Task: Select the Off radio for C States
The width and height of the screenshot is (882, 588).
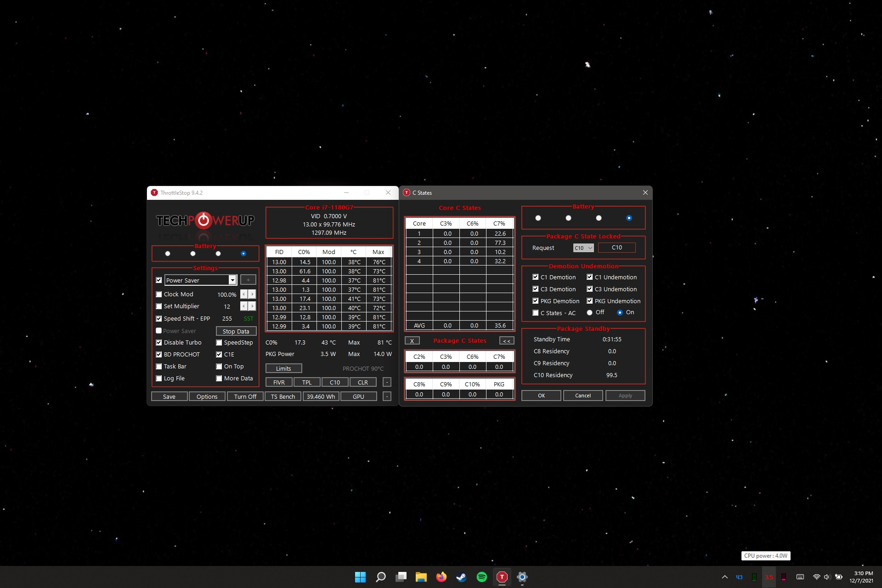Action: pos(589,312)
